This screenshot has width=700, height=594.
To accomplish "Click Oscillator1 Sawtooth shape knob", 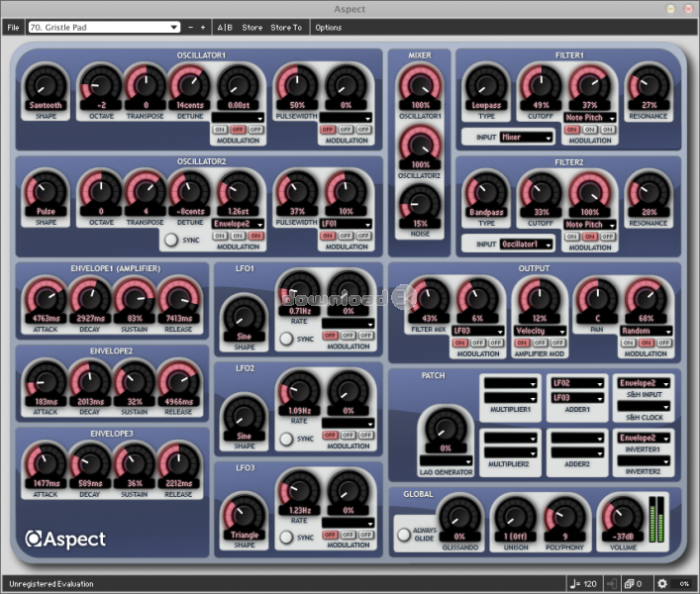I will pyautogui.click(x=46, y=86).
